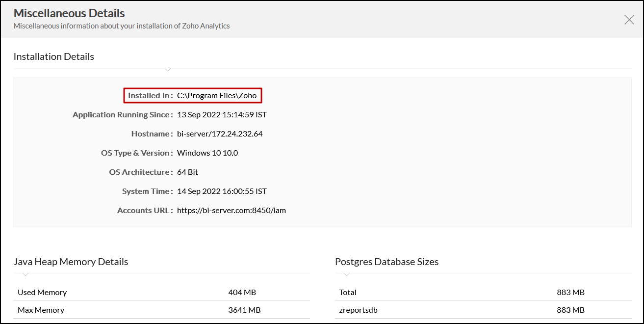Click the Installation Details heading
The width and height of the screenshot is (644, 324).
[54, 56]
